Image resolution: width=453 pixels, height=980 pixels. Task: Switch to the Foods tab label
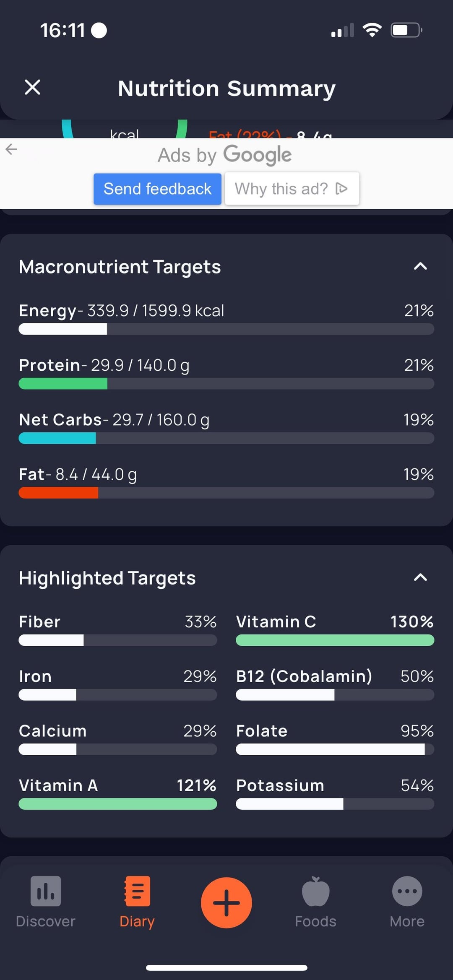coord(315,921)
